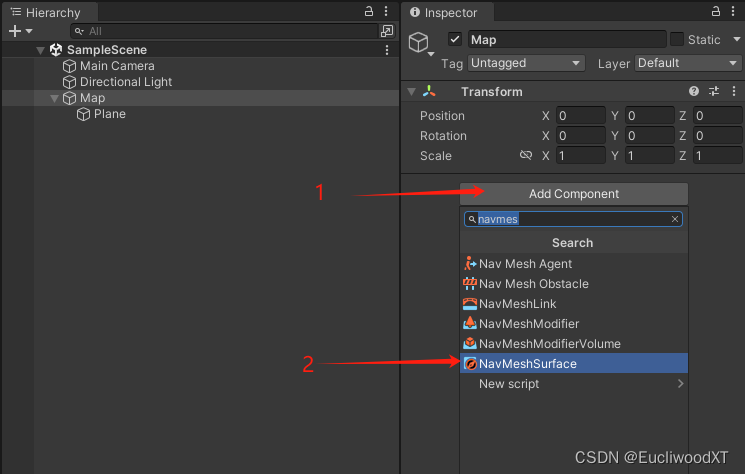Click the Directional Light cube icon
Viewport: 745px width, 474px height.
tap(69, 82)
